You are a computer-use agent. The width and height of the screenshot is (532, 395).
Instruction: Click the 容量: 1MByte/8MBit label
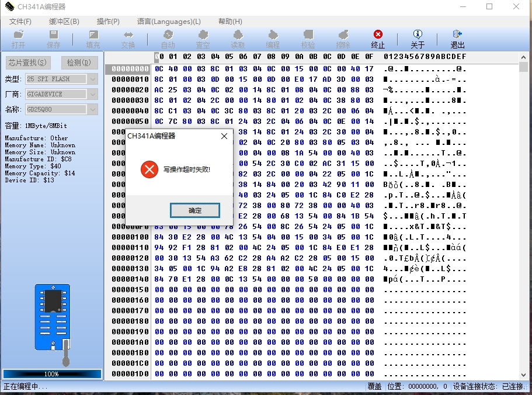click(36, 126)
